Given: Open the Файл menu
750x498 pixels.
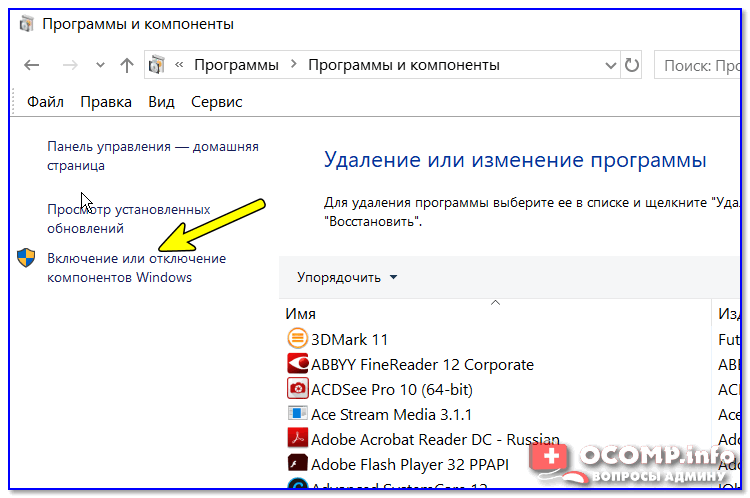Looking at the screenshot, I should (x=45, y=102).
